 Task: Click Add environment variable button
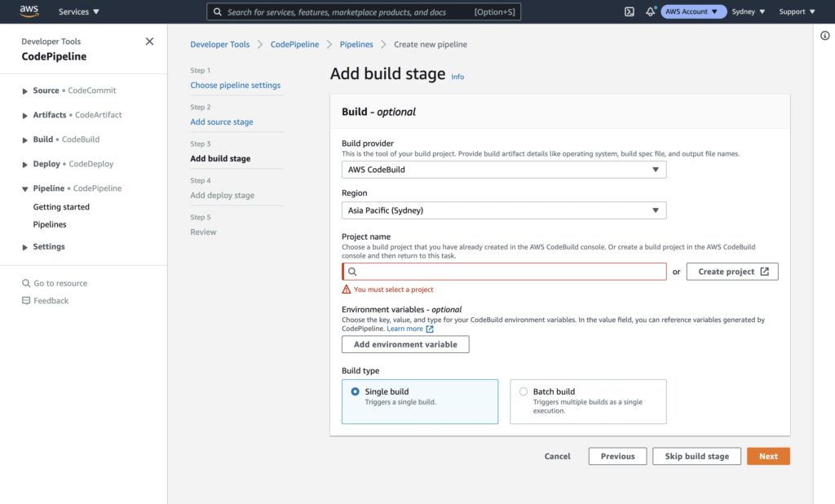click(x=405, y=345)
